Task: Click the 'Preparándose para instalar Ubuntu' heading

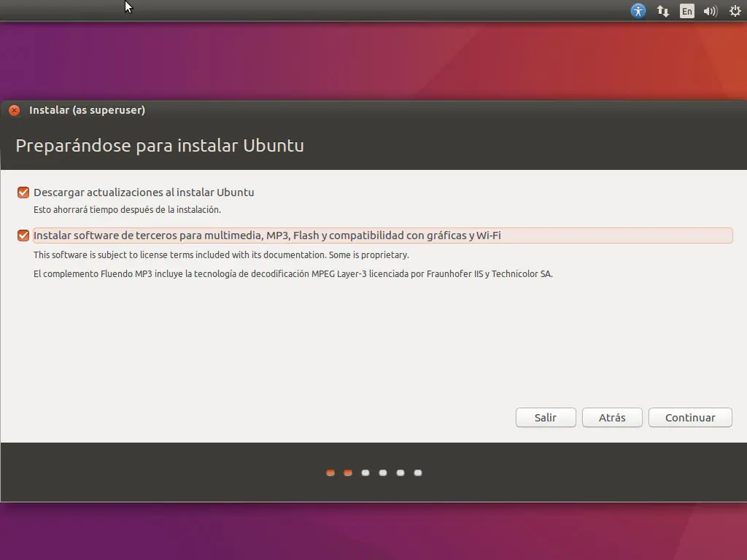Action: point(160,145)
